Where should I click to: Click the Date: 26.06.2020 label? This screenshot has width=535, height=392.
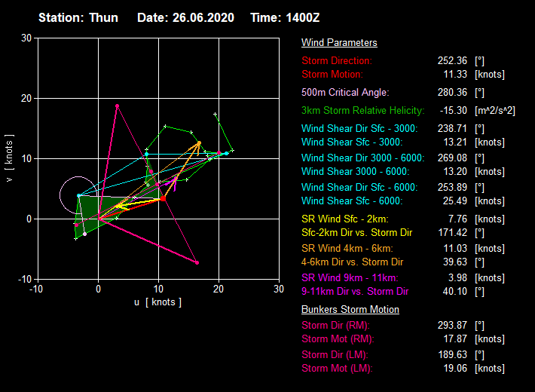[185, 17]
